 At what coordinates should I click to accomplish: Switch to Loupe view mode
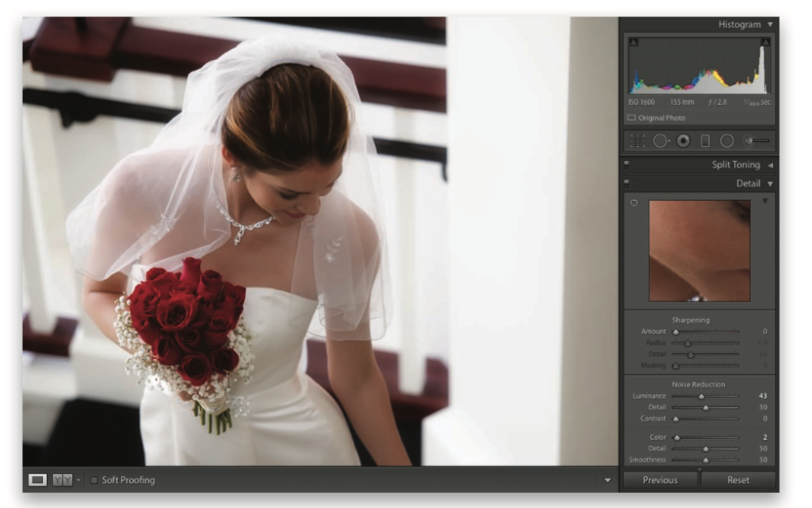tap(37, 480)
